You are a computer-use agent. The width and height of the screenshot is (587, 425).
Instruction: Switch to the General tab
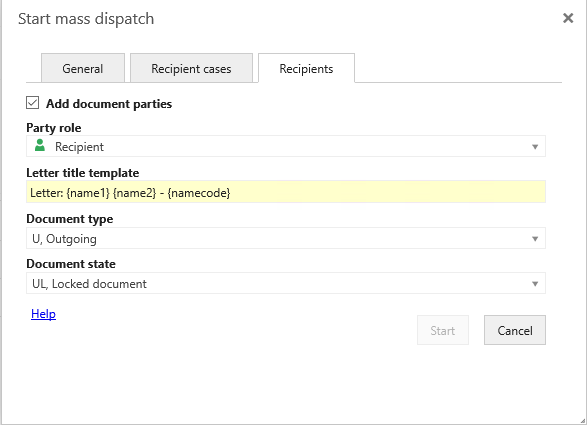tap(83, 68)
